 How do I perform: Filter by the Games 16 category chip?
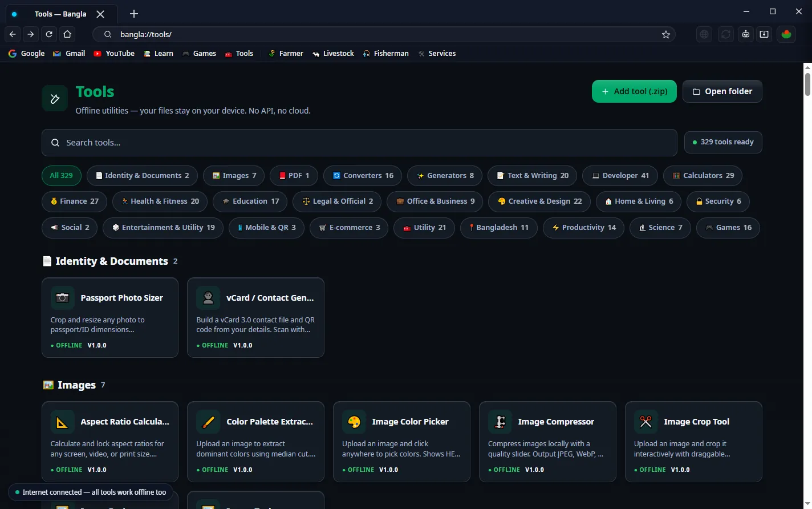(728, 228)
